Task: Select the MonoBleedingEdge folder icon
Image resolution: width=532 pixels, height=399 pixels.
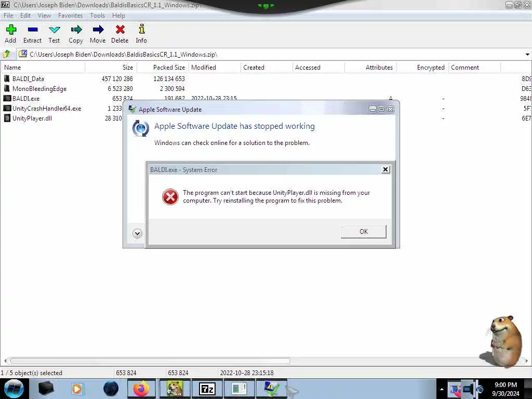Action: tap(7, 88)
